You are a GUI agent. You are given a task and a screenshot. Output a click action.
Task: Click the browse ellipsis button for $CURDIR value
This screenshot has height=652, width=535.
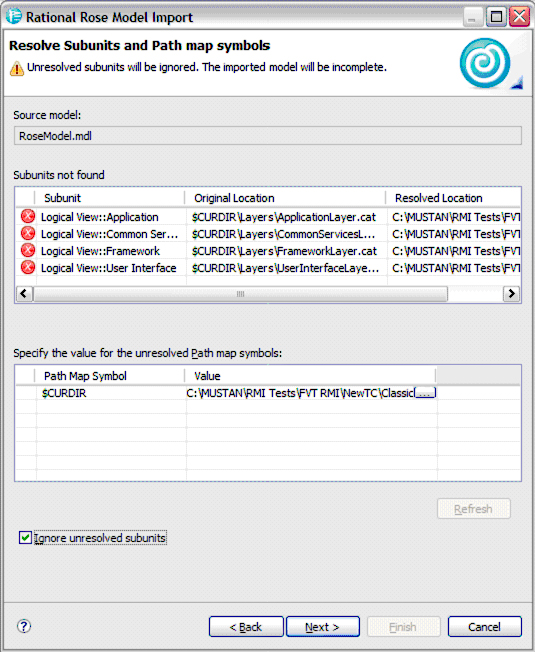point(425,393)
